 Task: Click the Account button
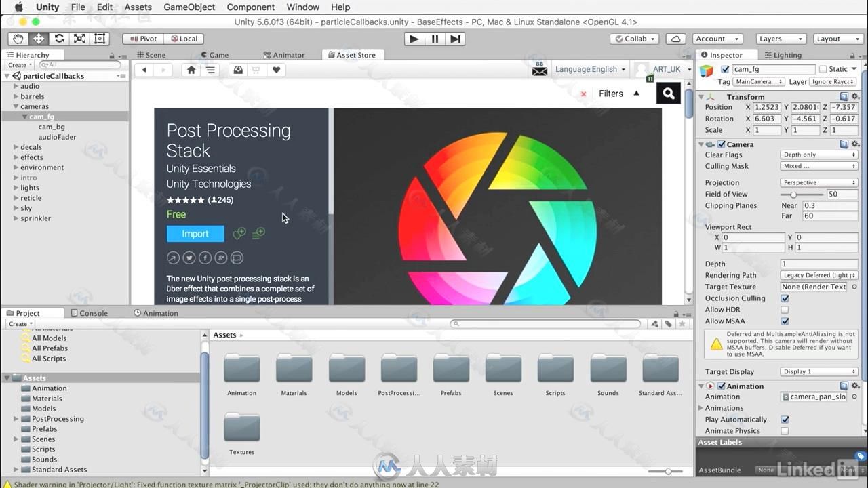717,39
